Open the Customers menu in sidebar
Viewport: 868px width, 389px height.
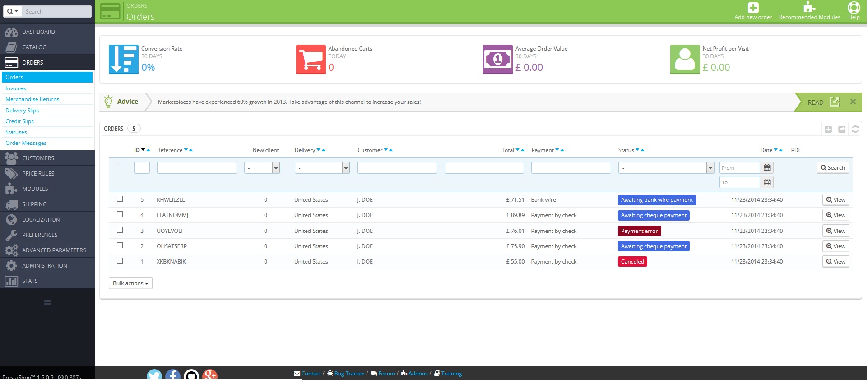point(38,158)
